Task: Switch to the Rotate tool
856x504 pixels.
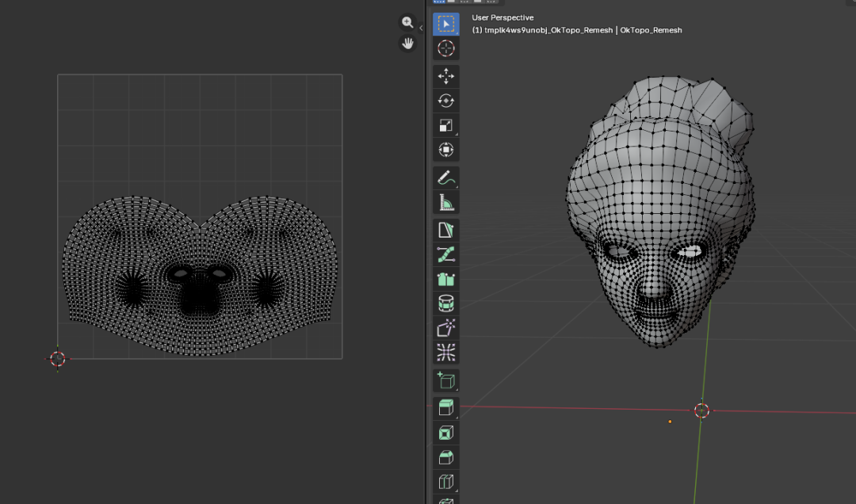Action: tap(445, 101)
